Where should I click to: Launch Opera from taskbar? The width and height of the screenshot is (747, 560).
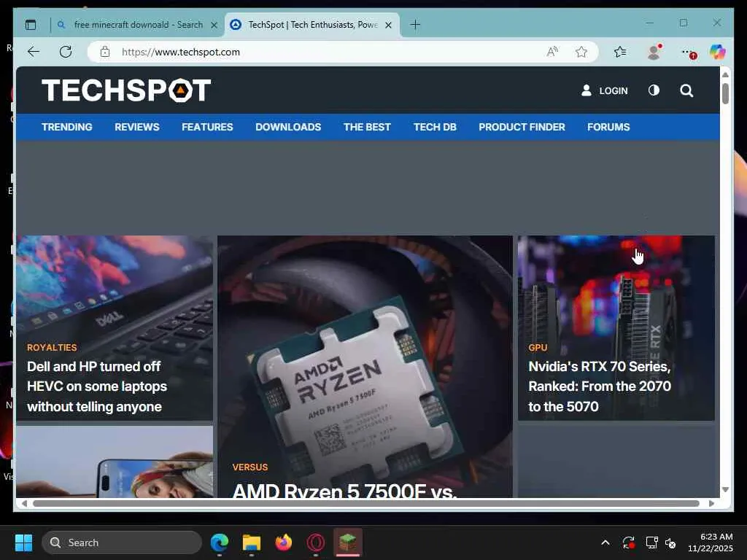point(316,542)
